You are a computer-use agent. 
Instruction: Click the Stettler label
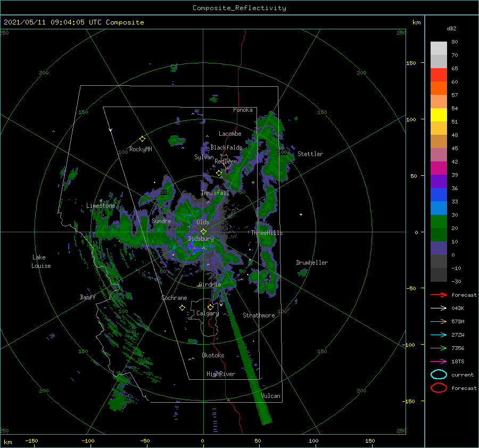coord(310,154)
